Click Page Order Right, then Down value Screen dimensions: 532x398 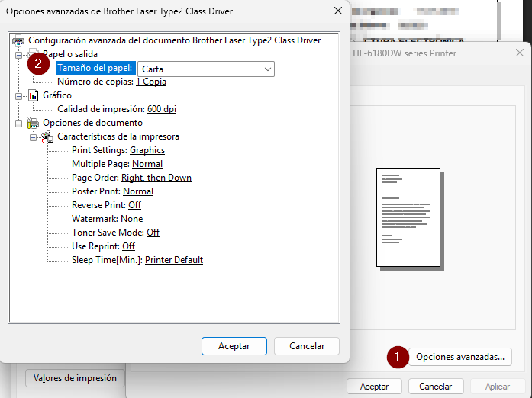pos(156,178)
